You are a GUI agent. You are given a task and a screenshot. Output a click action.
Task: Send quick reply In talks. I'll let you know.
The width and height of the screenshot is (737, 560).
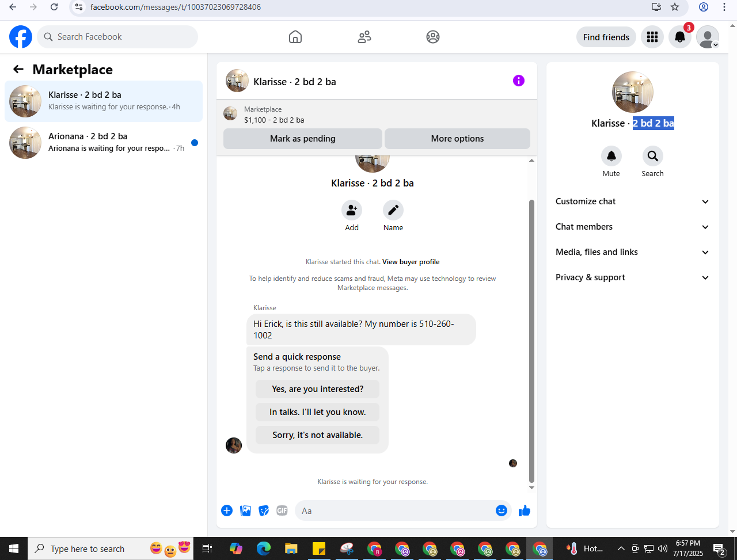tap(318, 412)
